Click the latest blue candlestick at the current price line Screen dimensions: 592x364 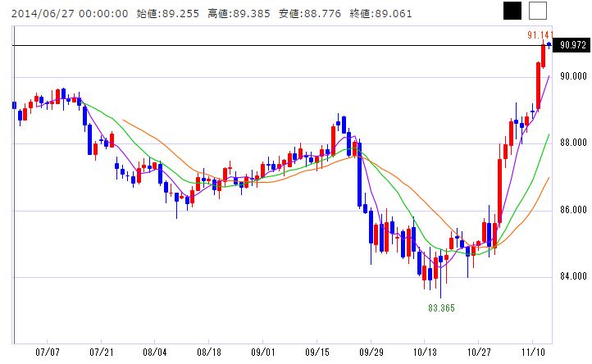click(x=549, y=45)
